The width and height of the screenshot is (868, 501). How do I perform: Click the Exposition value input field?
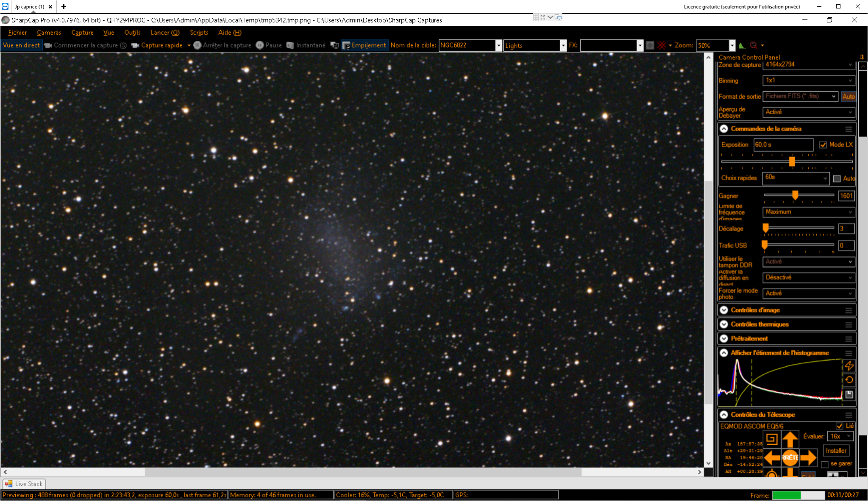(783, 145)
